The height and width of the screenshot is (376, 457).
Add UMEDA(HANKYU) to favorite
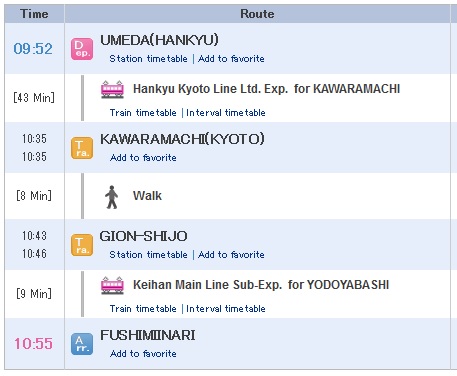pyautogui.click(x=231, y=59)
